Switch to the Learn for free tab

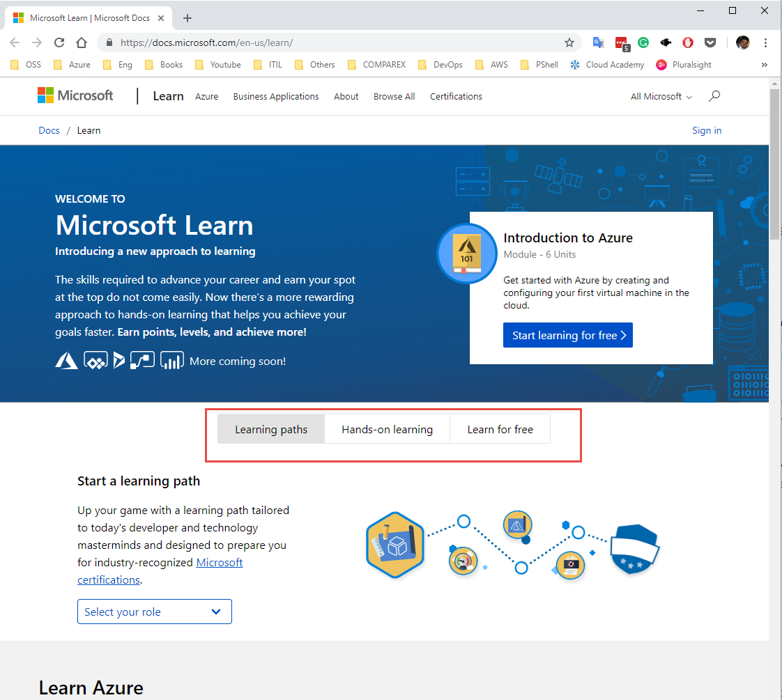(500, 429)
